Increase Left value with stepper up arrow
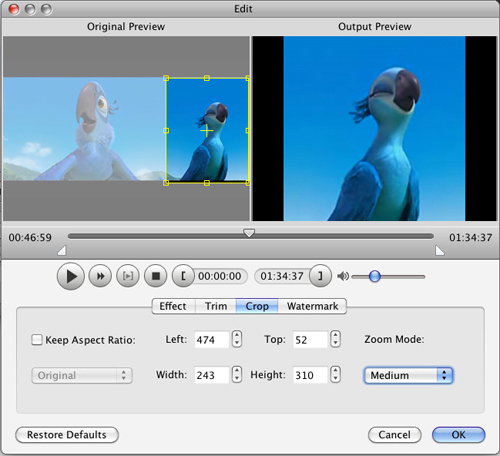The width and height of the screenshot is (500, 456). (x=237, y=335)
